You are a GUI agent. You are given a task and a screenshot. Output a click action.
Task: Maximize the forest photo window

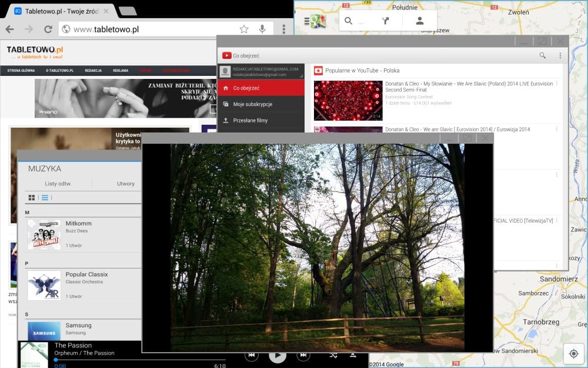pos(467,138)
